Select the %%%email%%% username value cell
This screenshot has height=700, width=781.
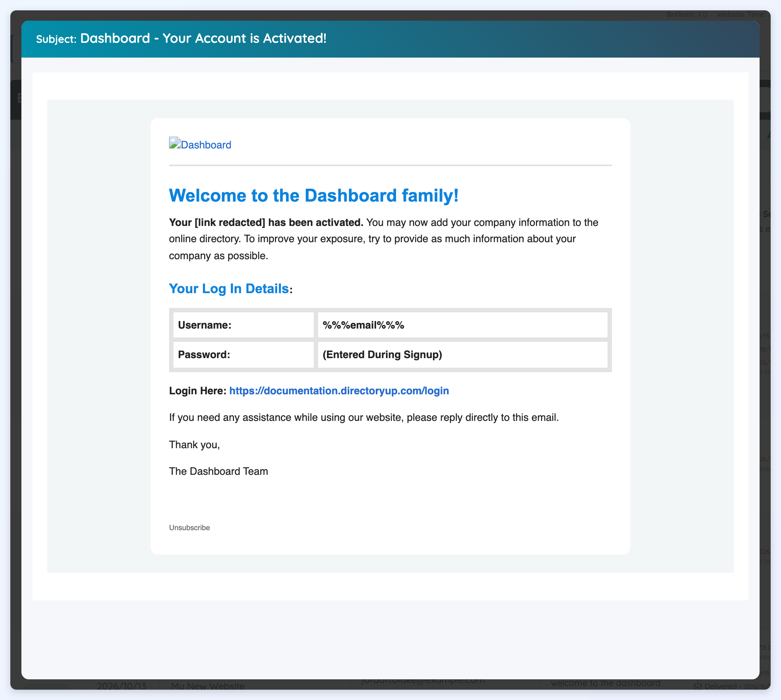[462, 325]
